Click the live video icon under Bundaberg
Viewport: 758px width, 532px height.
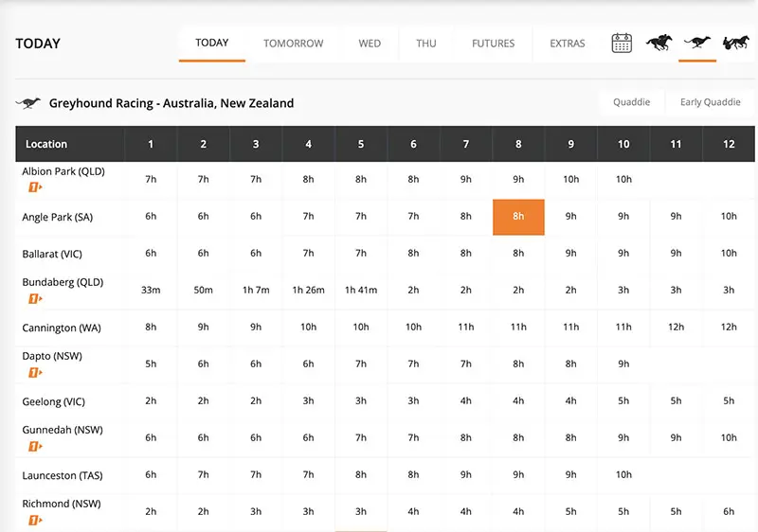click(x=35, y=299)
